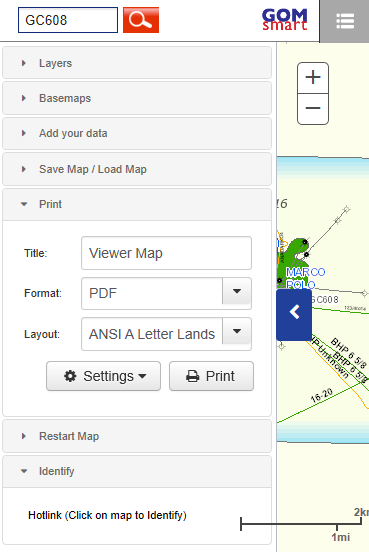Click the GC608 search input box
369x552 pixels.
point(68,20)
